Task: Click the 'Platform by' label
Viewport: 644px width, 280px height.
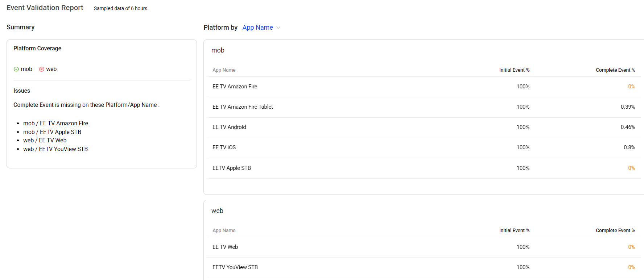Action: (220, 28)
